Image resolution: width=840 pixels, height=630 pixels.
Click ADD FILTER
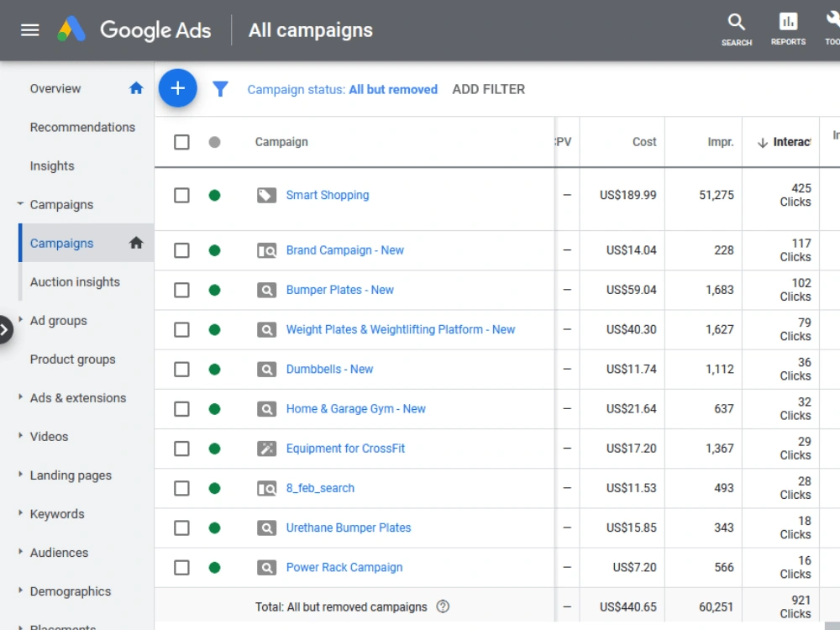[488, 90]
